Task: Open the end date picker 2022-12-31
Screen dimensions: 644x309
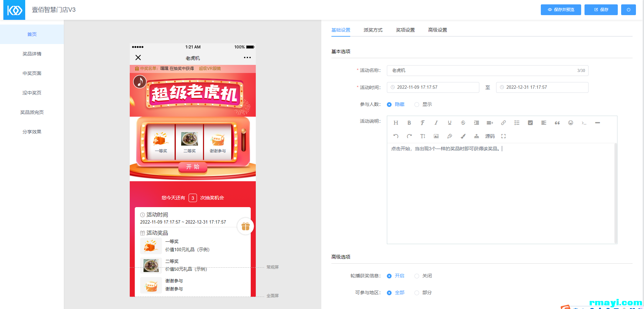Action: [x=542, y=87]
